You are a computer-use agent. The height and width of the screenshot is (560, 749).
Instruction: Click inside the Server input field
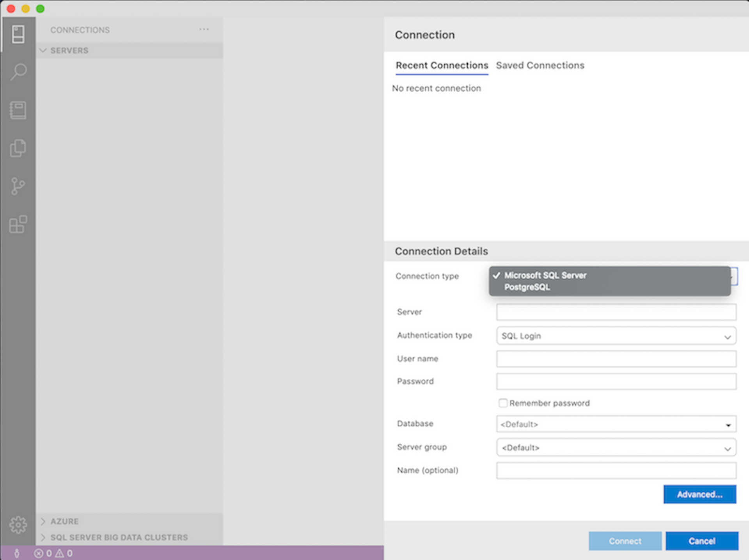click(616, 312)
